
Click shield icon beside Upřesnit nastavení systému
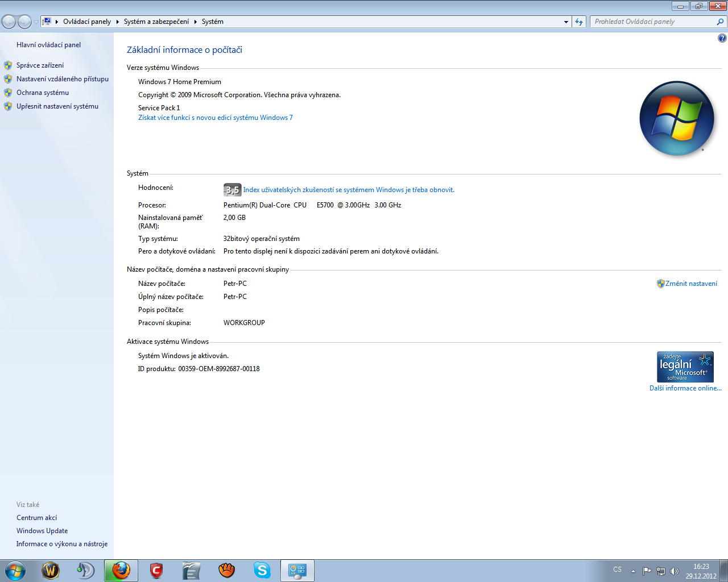click(x=8, y=106)
